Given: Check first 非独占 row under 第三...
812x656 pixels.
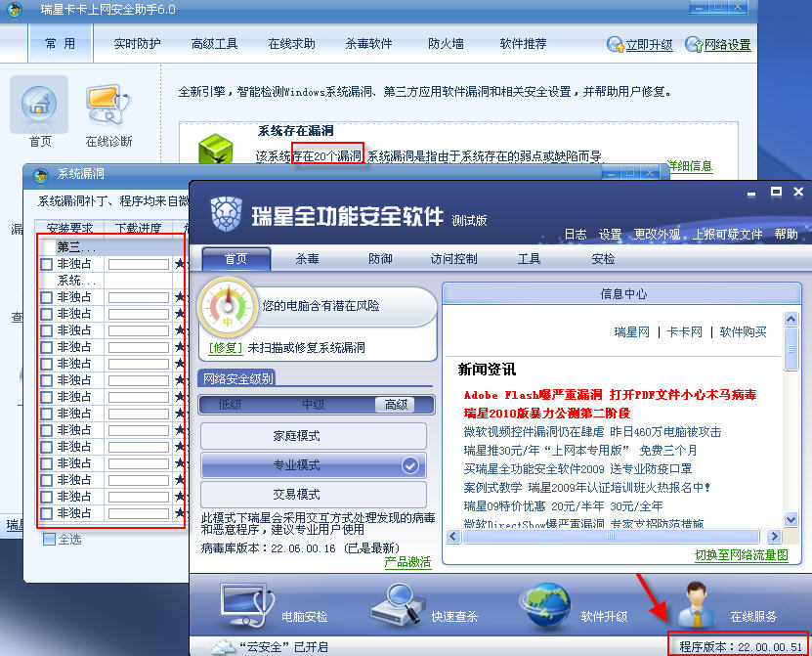Looking at the screenshot, I should pos(46,264).
